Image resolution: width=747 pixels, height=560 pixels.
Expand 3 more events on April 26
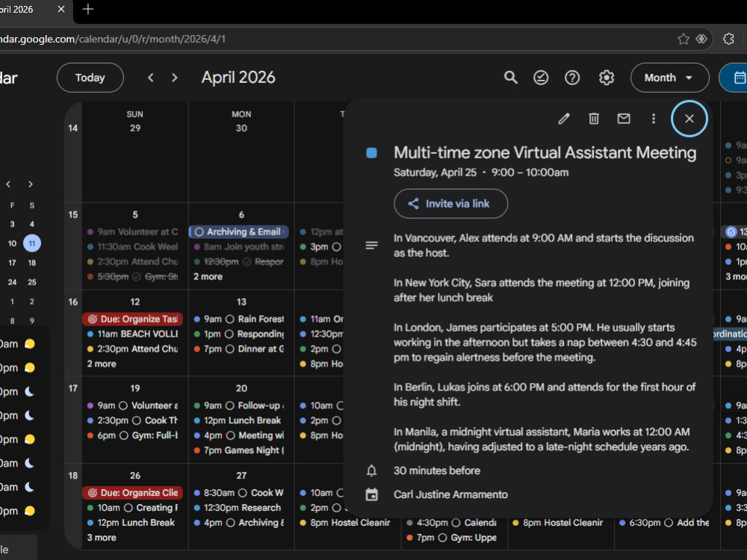point(102,538)
